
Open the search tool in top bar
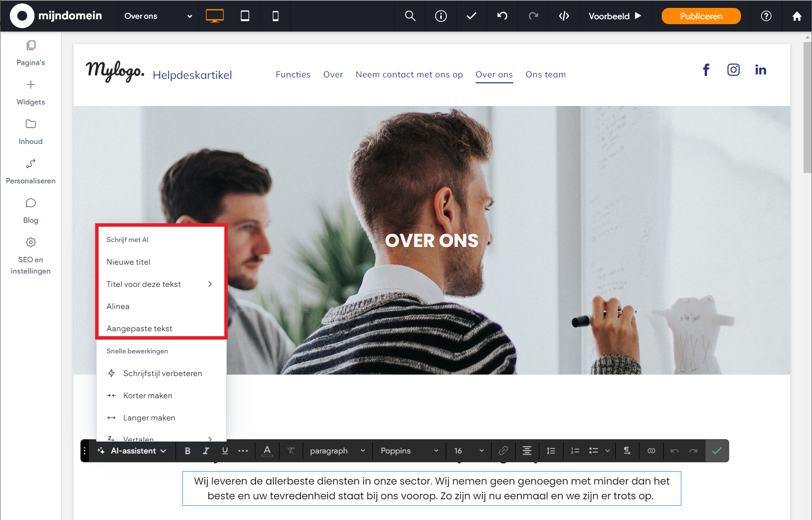(410, 16)
